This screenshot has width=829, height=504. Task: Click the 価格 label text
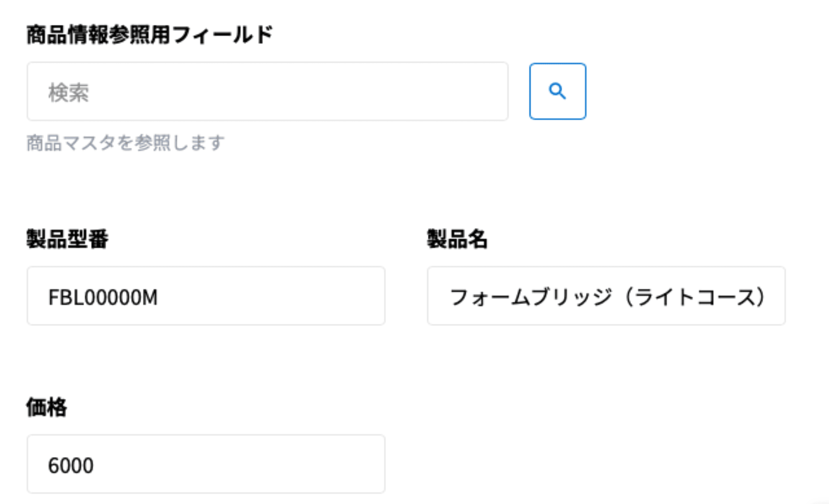[46, 407]
